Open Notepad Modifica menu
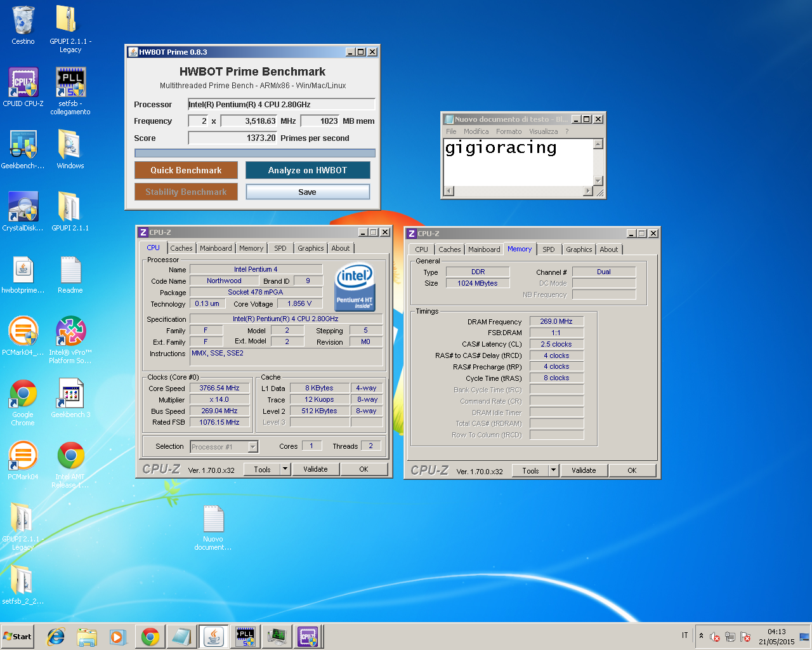The image size is (812, 650). pyautogui.click(x=476, y=131)
